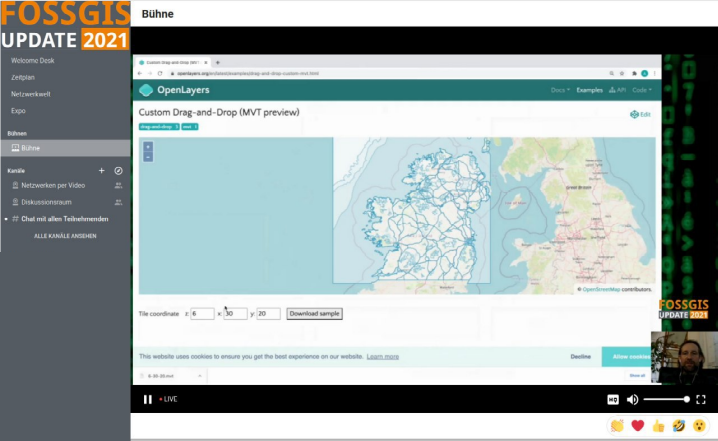Viewport: 718px width, 441px height.
Task: Reload the browser page
Action: (160, 73)
